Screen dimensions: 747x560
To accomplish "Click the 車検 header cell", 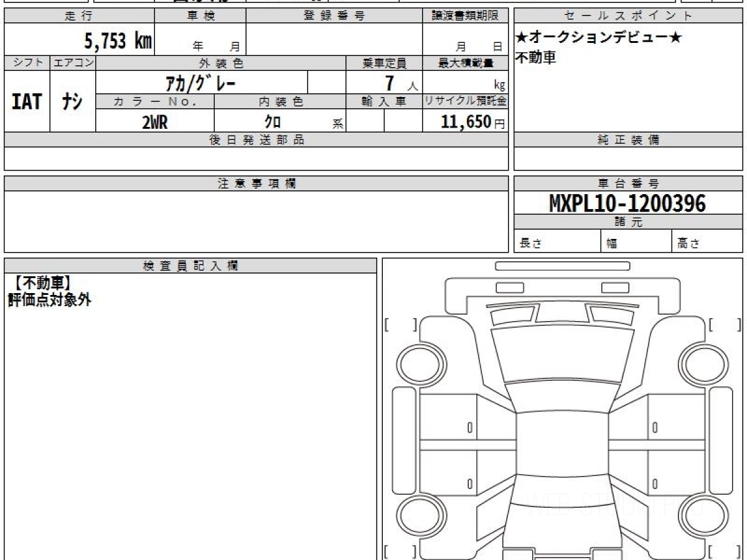I will (x=200, y=16).
